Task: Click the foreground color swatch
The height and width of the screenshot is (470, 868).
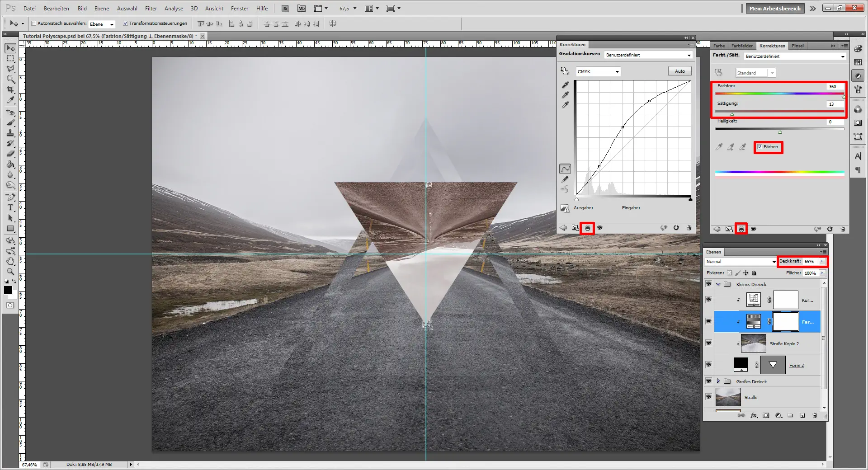Action: point(8,291)
